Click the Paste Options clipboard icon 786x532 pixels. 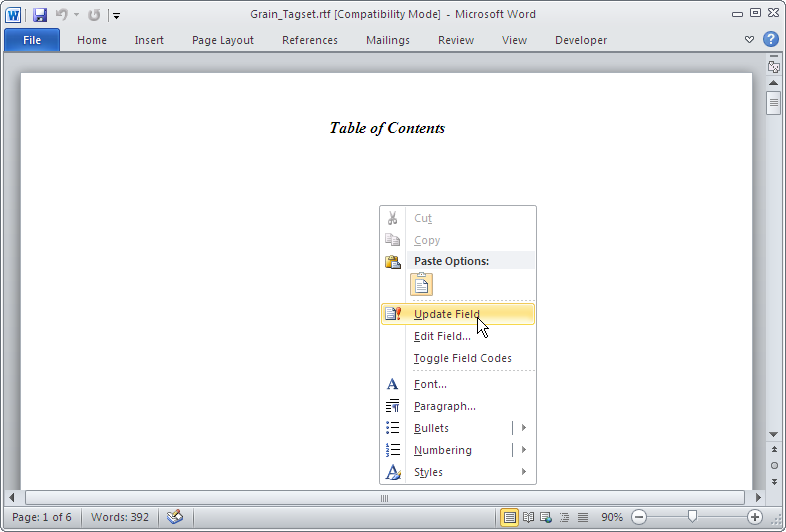[x=392, y=261]
